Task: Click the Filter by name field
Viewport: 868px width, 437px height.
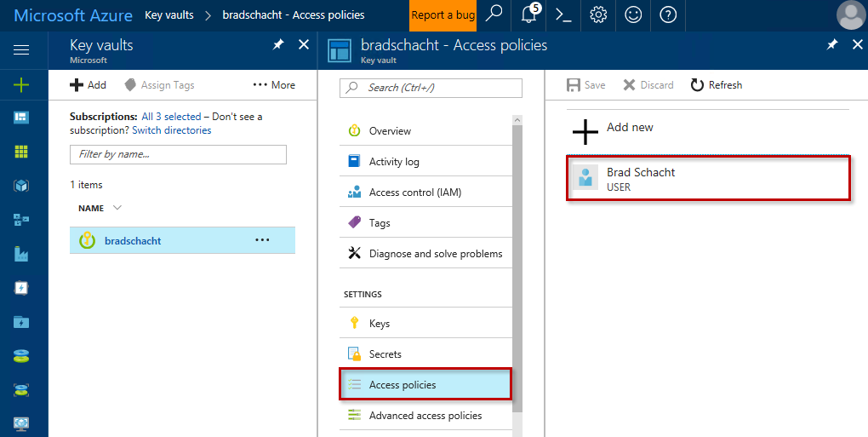Action: pyautogui.click(x=178, y=154)
